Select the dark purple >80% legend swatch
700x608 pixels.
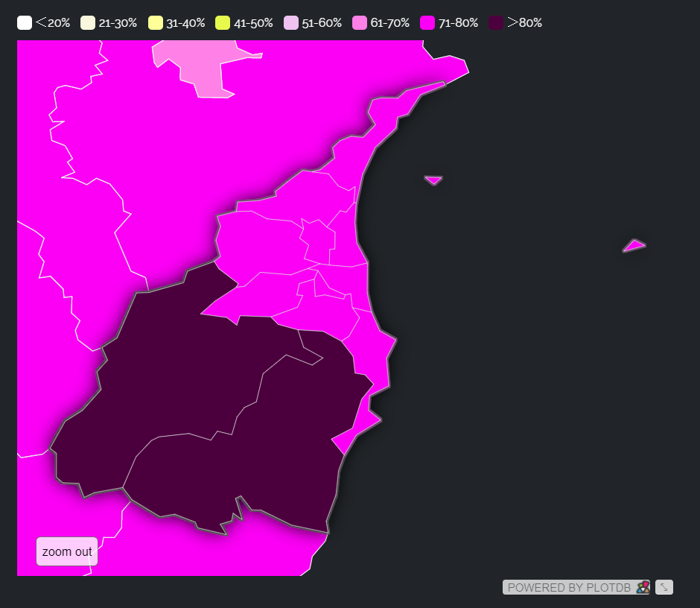point(496,23)
